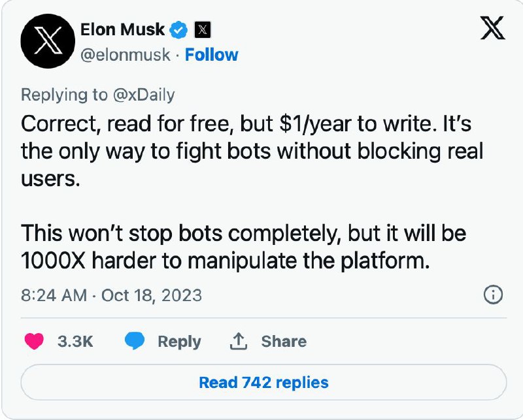This screenshot has height=420, width=523.
Task: Click the share upload arrow icon
Action: tap(239, 342)
